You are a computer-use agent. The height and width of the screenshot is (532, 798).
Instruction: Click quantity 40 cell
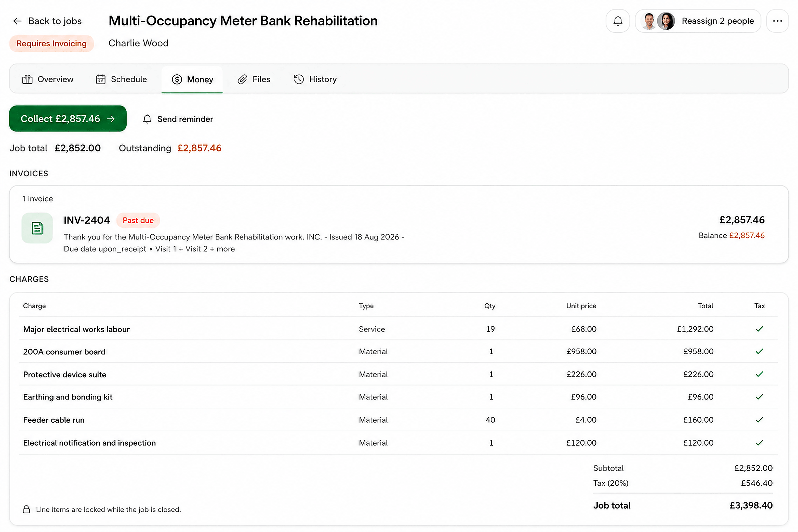point(490,420)
